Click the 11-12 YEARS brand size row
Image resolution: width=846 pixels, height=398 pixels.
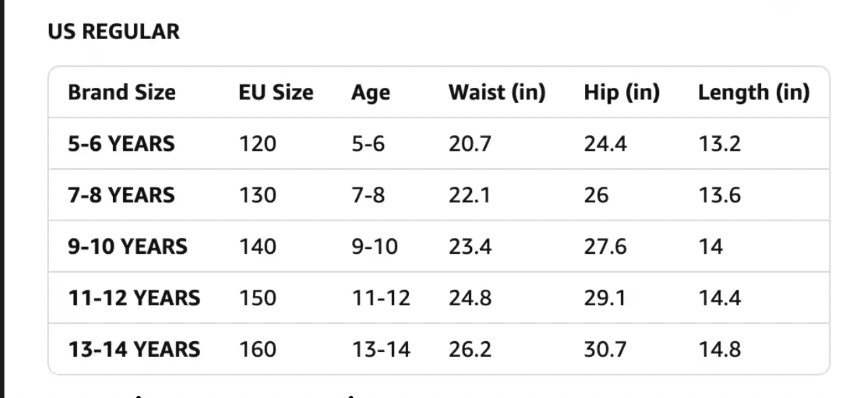[x=439, y=298]
